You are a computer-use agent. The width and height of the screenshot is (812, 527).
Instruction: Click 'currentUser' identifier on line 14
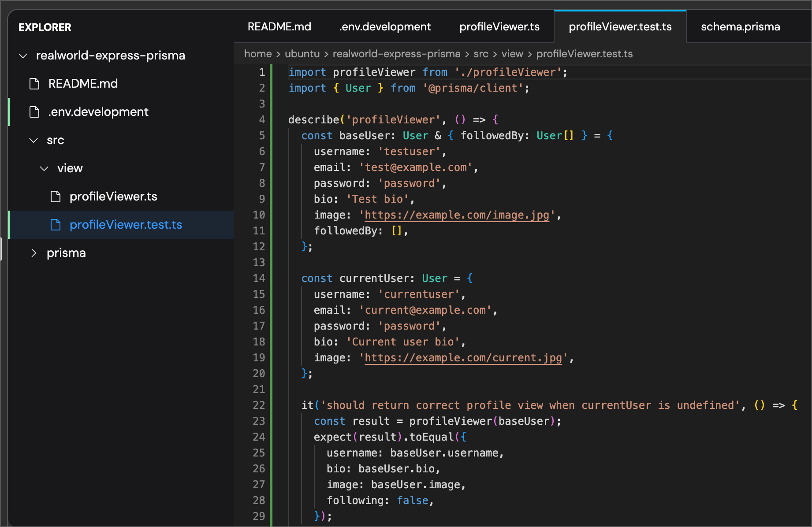(x=374, y=278)
